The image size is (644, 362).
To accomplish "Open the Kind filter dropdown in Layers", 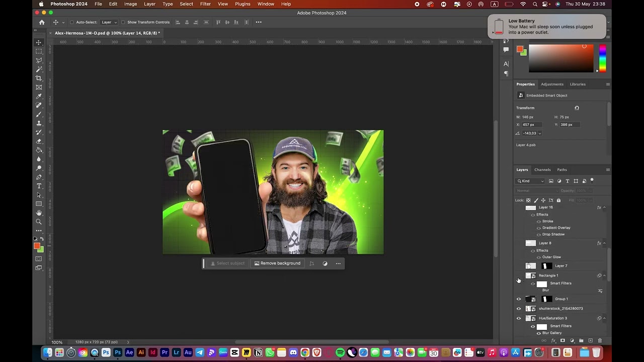I will click(x=531, y=181).
